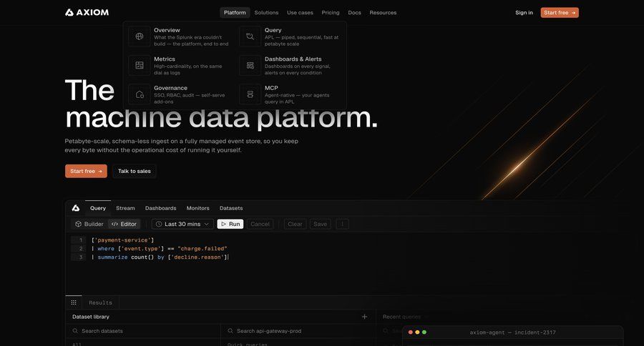Open the Docs link
The height and width of the screenshot is (346, 644).
pos(354,13)
